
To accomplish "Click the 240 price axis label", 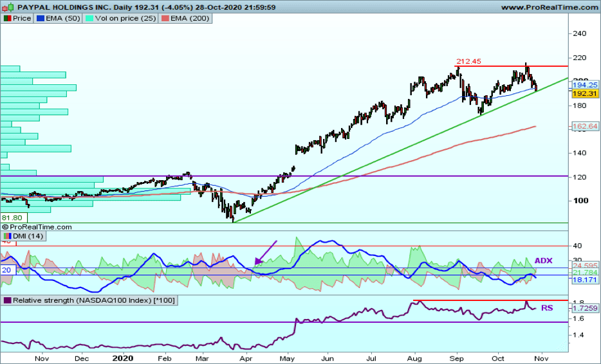I will (580, 33).
